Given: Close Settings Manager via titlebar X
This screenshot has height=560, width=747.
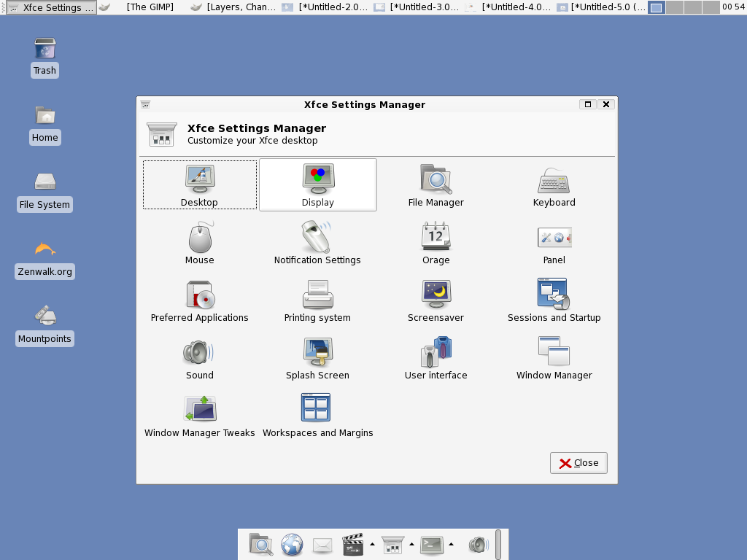Looking at the screenshot, I should (606, 104).
